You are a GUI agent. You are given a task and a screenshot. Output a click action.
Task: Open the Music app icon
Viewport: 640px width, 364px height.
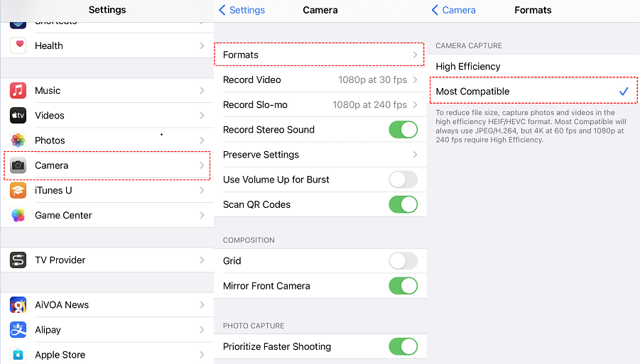(18, 91)
